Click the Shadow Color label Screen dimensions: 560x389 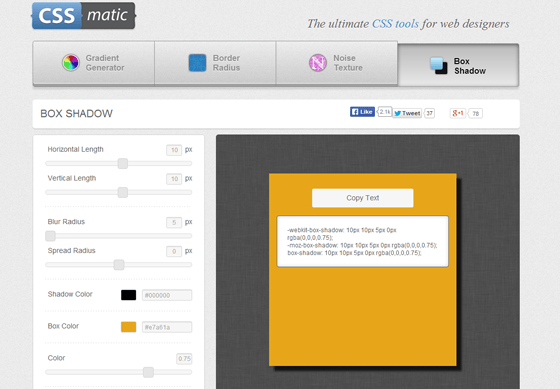click(x=70, y=294)
